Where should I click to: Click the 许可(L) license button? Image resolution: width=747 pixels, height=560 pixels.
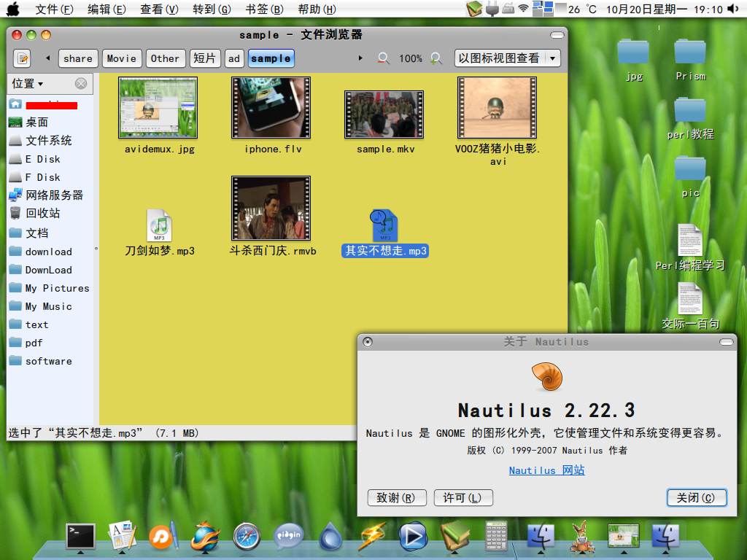(463, 497)
